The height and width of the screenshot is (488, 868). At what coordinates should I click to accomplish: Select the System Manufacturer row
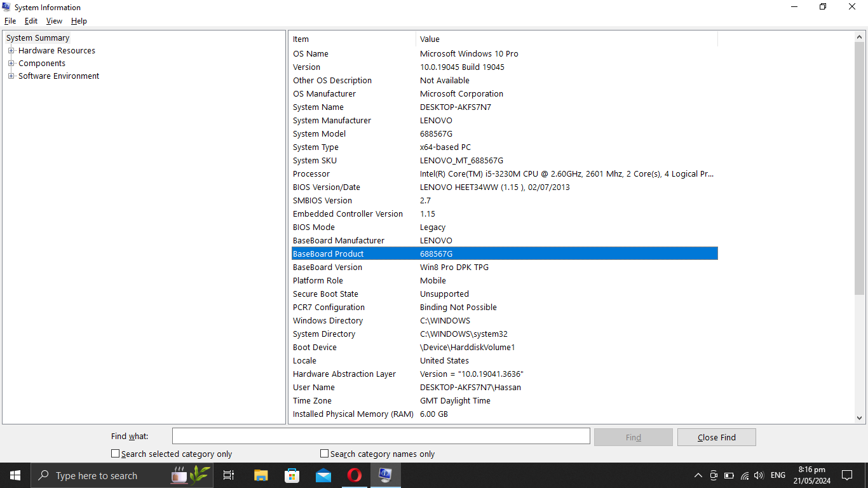[504, 121]
